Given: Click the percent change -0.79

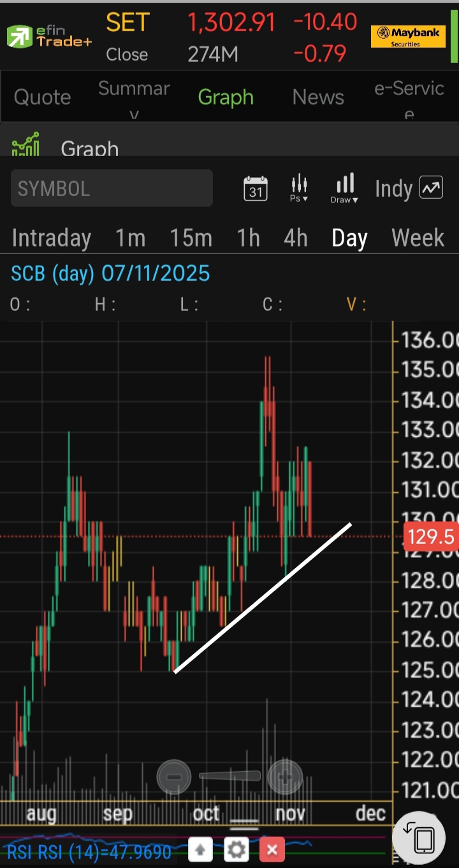Looking at the screenshot, I should 320,53.
